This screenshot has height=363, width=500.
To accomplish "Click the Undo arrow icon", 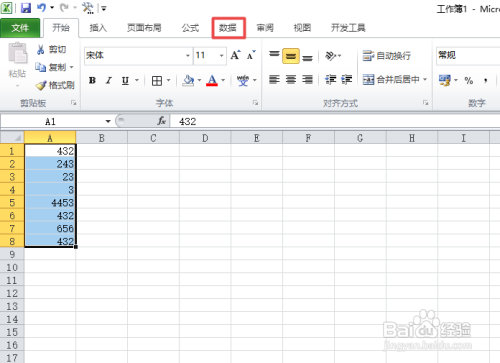I will point(41,7).
